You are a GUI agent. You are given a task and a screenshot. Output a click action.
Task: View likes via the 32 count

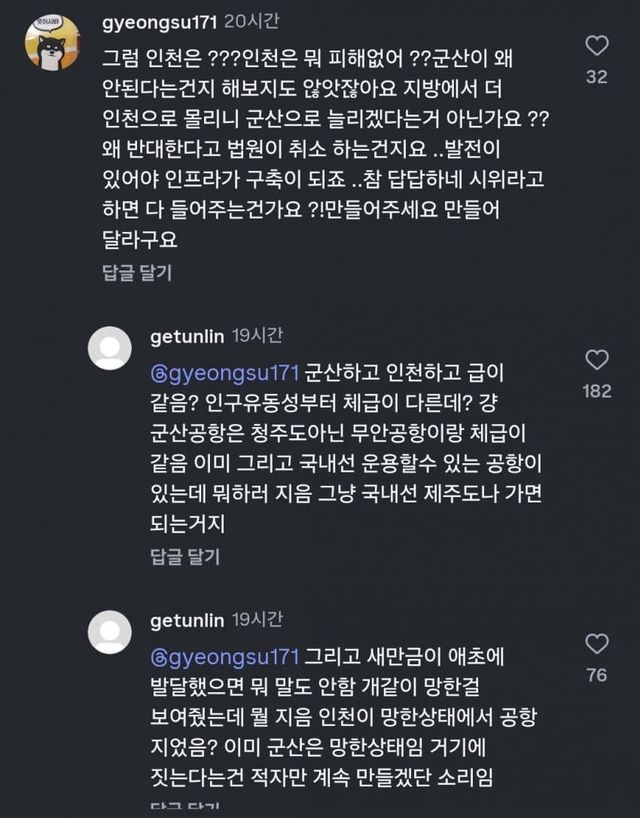pyautogui.click(x=596, y=77)
